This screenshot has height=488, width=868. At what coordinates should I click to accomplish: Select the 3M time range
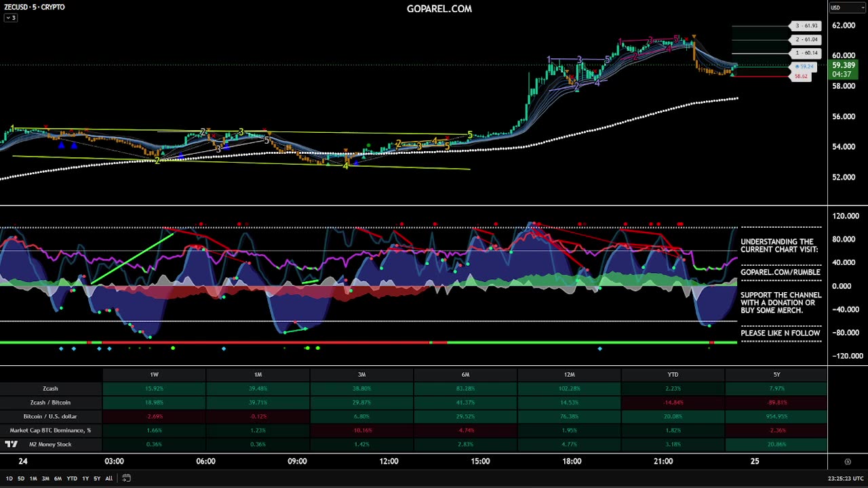45,479
